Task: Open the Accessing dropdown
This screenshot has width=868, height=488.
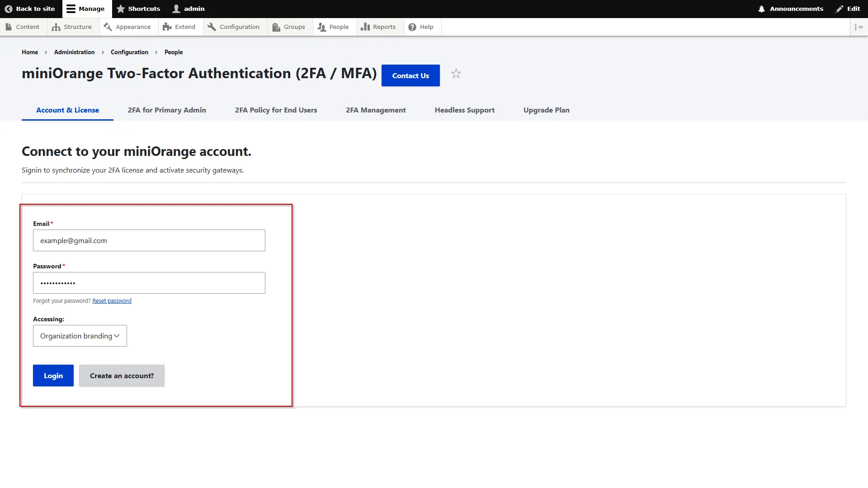Action: tap(80, 336)
